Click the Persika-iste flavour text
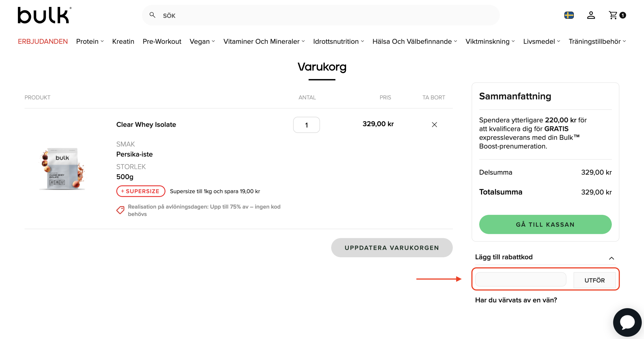Viewport: 644px width, 339px height. (134, 154)
